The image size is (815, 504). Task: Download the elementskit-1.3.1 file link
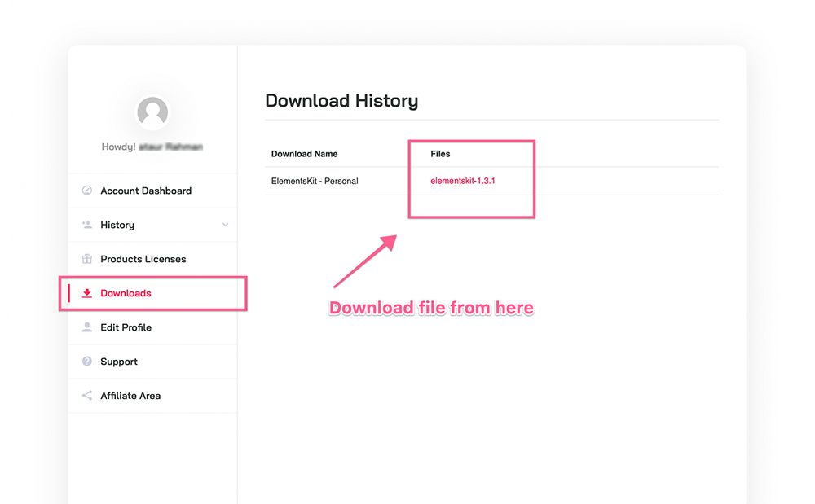pyautogui.click(x=463, y=181)
